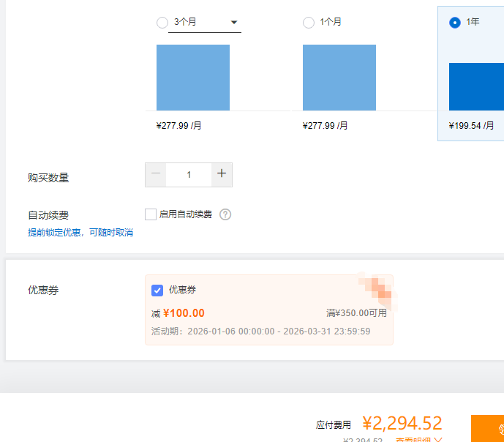Viewport: 504px width, 442px height.
Task: Click the quantity input field
Action: pyautogui.click(x=189, y=174)
